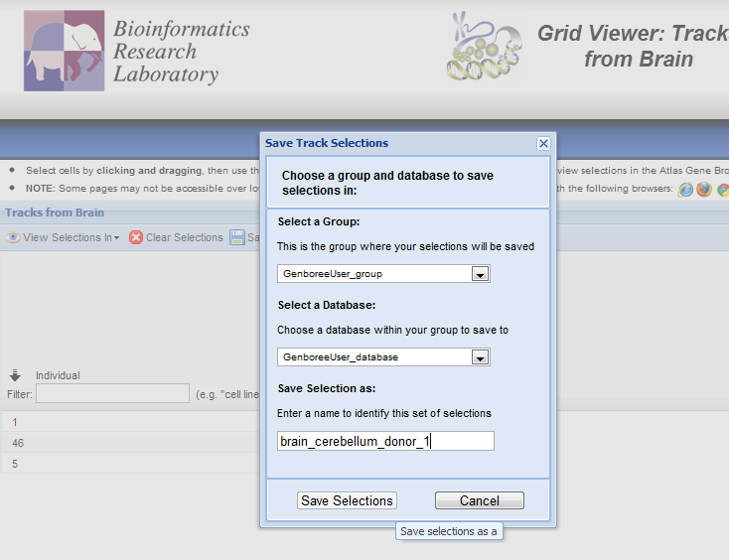Click the Save Selection name field

tap(385, 441)
